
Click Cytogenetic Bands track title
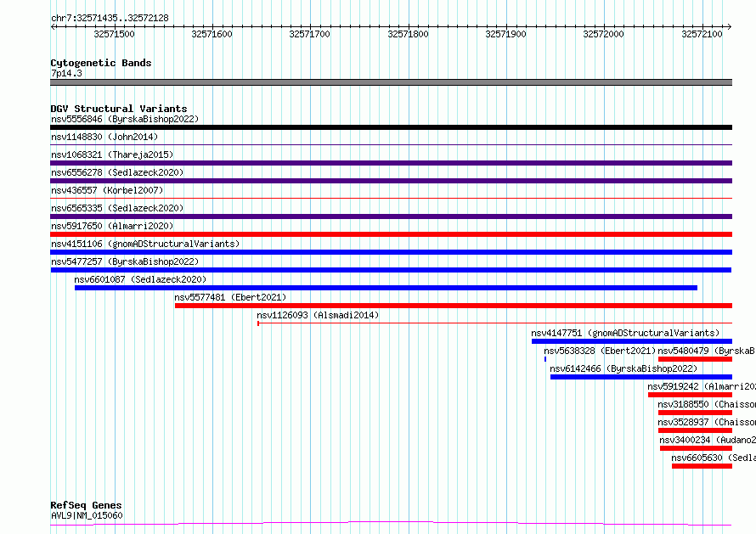pyautogui.click(x=101, y=63)
